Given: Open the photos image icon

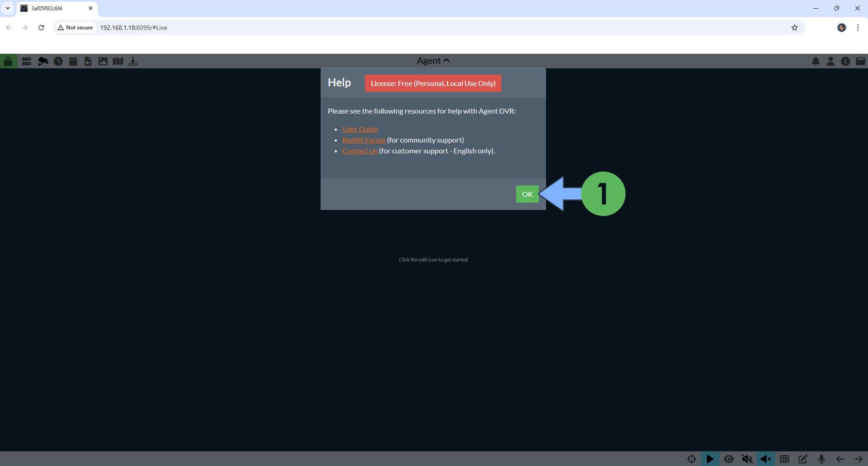Looking at the screenshot, I should tap(103, 61).
